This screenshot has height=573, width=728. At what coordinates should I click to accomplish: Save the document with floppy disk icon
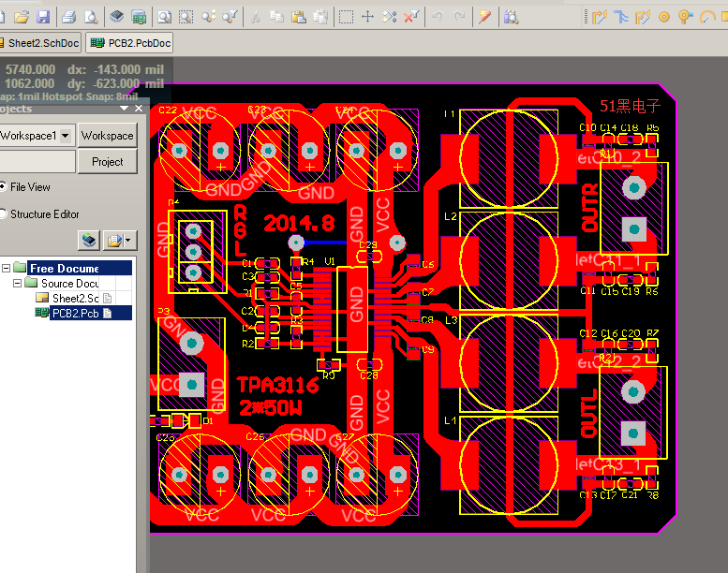(x=43, y=18)
